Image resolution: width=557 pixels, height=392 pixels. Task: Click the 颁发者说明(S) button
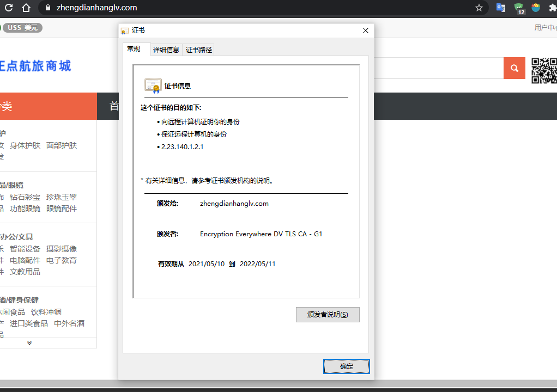(x=328, y=315)
